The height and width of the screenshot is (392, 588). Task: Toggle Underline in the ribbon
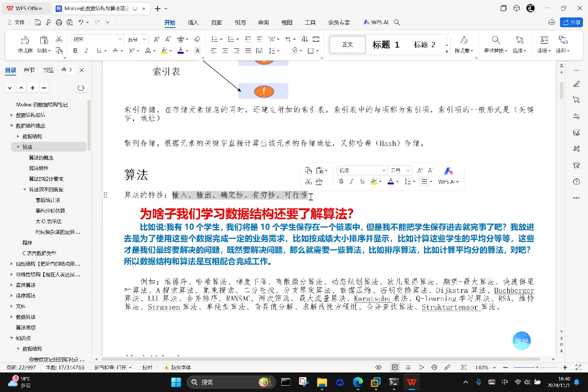click(x=99, y=50)
